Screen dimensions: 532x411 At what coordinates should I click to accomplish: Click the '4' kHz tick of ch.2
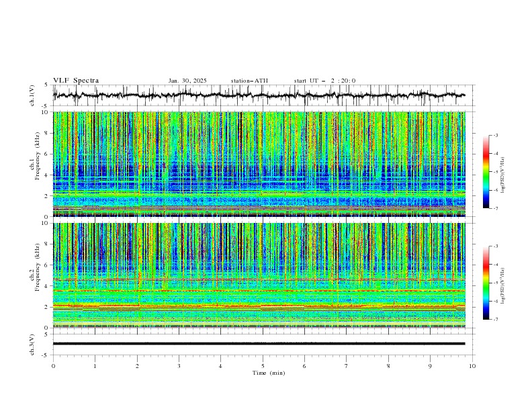(46, 286)
